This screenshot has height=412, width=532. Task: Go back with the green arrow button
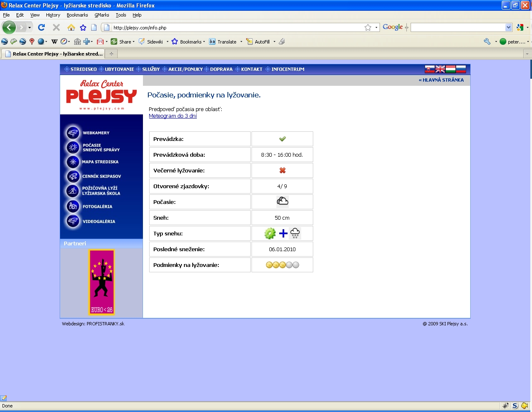[9, 28]
